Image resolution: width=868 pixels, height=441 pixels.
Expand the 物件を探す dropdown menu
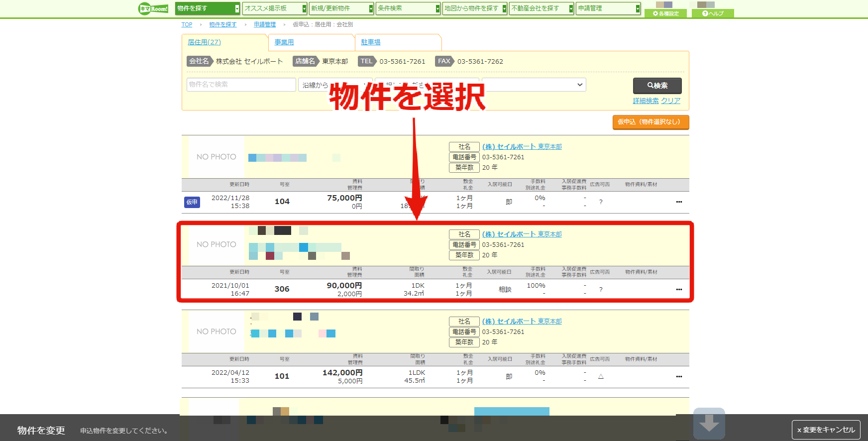pyautogui.click(x=208, y=8)
